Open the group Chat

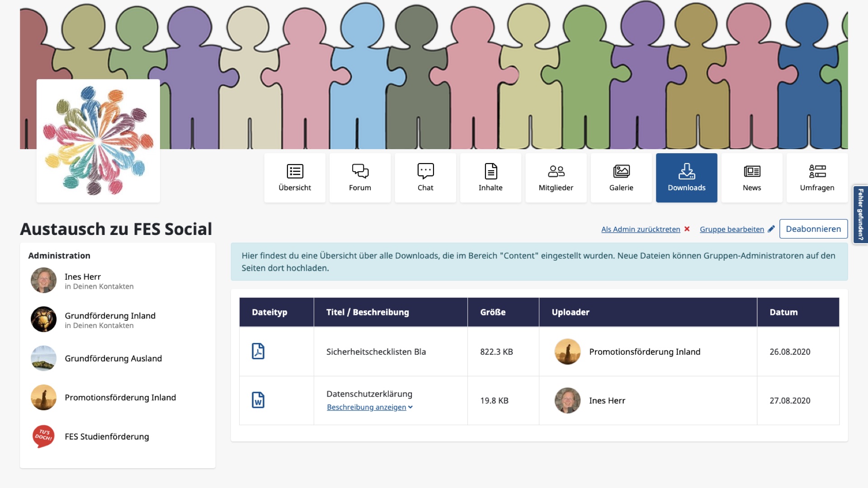click(x=425, y=178)
